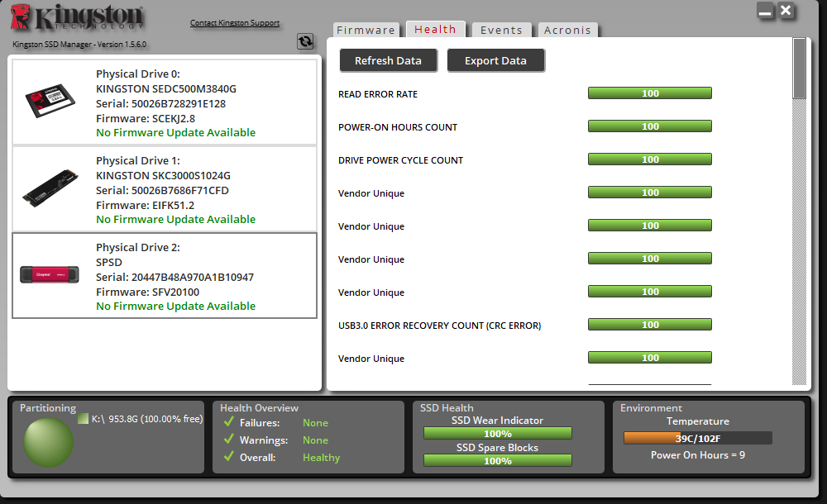Click the SSD Spare Blocks bar
The image size is (827, 504).
coord(497,461)
